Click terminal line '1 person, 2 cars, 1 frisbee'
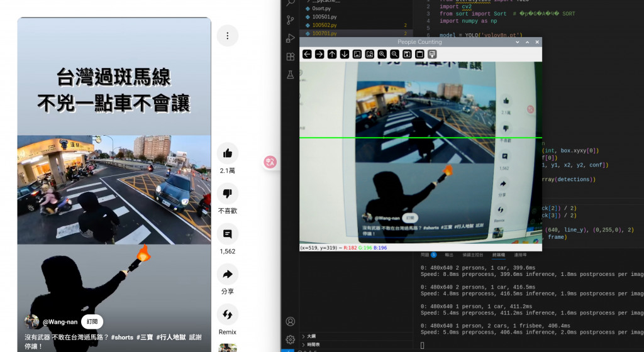 pos(495,326)
